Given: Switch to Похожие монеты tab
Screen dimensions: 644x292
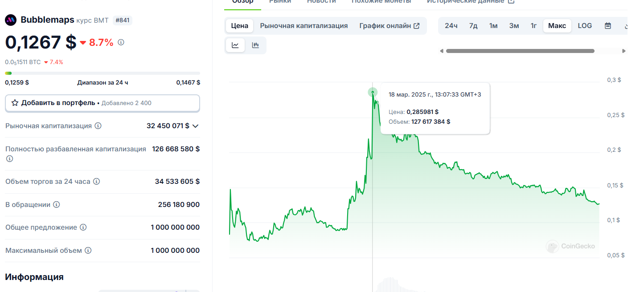Looking at the screenshot, I should [x=381, y=1].
